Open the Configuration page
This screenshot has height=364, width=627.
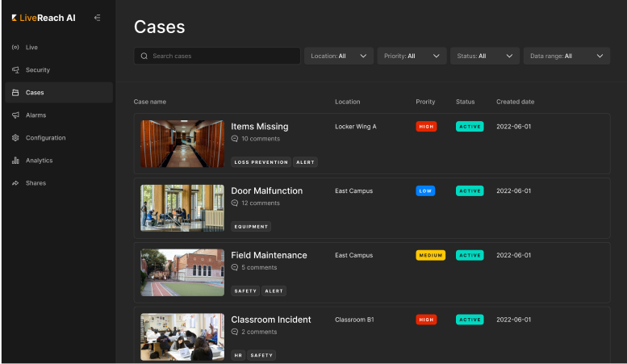tap(59, 137)
